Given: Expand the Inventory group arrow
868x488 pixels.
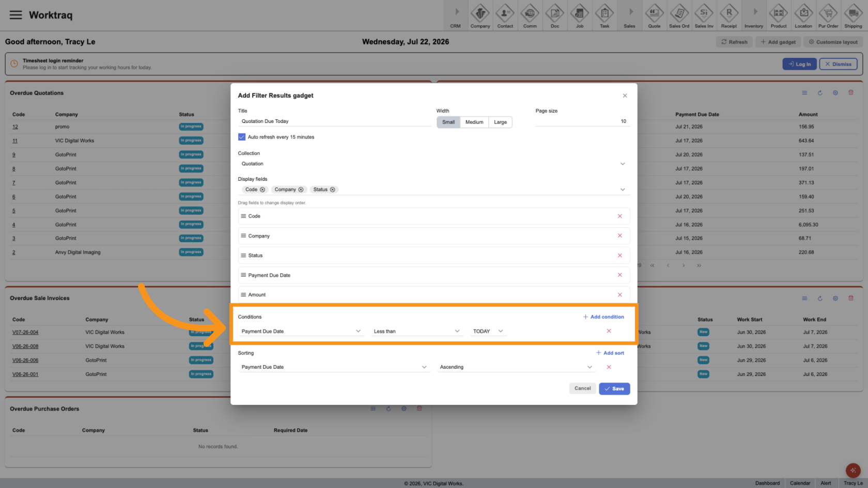Looking at the screenshot, I should coord(754,12).
